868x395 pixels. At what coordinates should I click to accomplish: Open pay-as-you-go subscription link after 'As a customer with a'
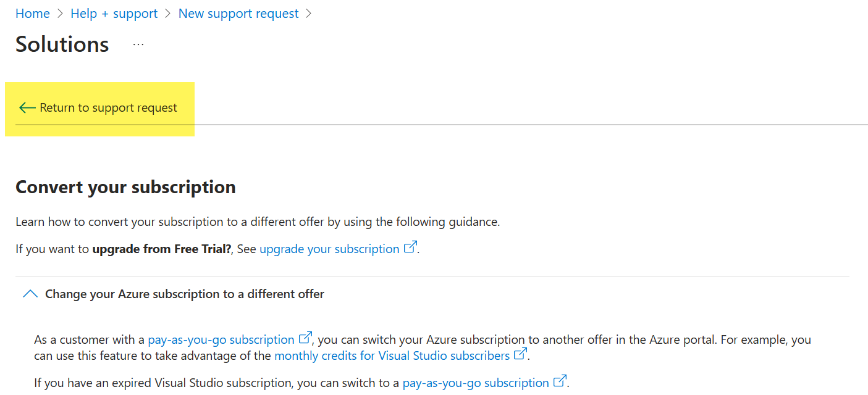click(x=221, y=339)
